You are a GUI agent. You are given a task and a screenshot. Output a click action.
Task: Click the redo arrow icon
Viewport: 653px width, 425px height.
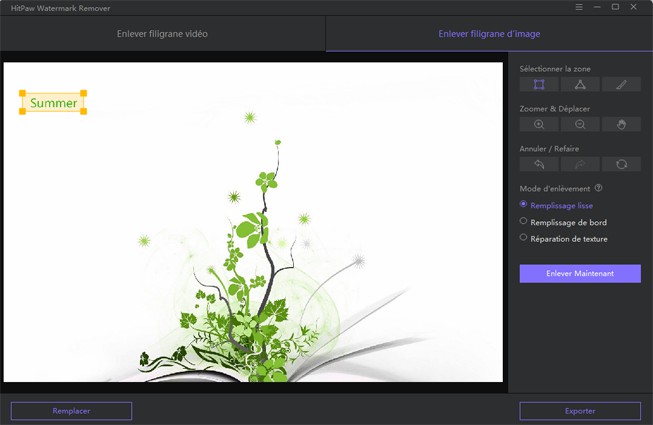(x=580, y=164)
